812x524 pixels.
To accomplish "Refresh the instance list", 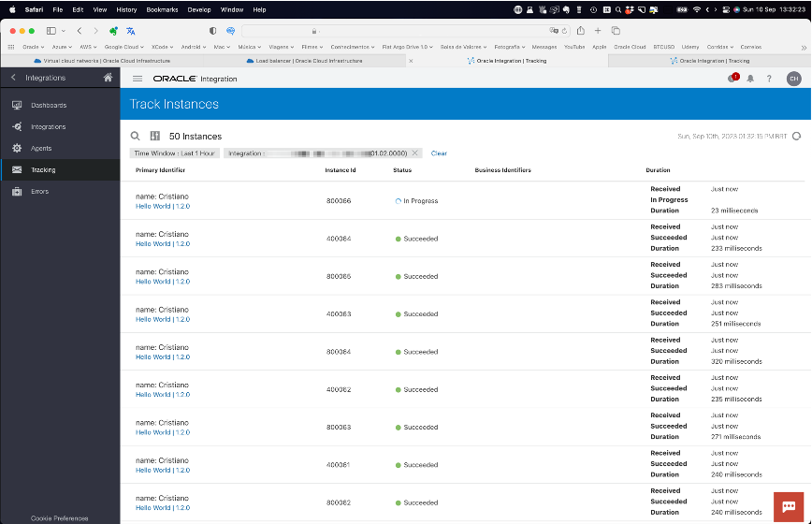I will point(796,136).
